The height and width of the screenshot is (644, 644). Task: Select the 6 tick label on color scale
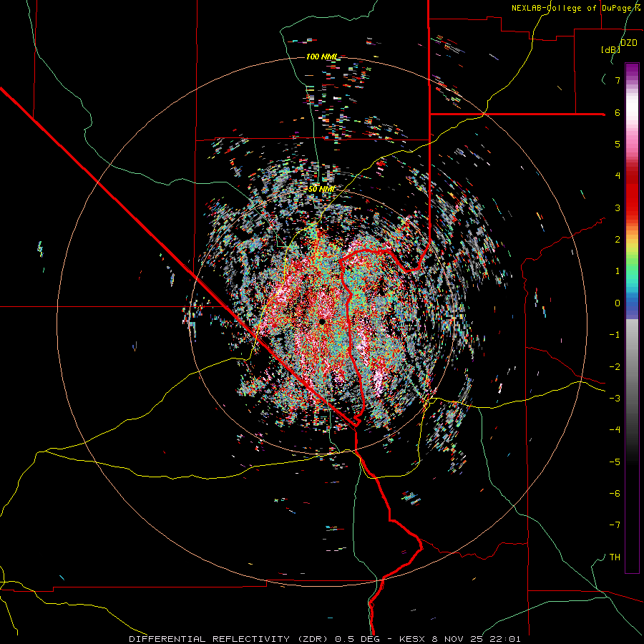coord(618,112)
